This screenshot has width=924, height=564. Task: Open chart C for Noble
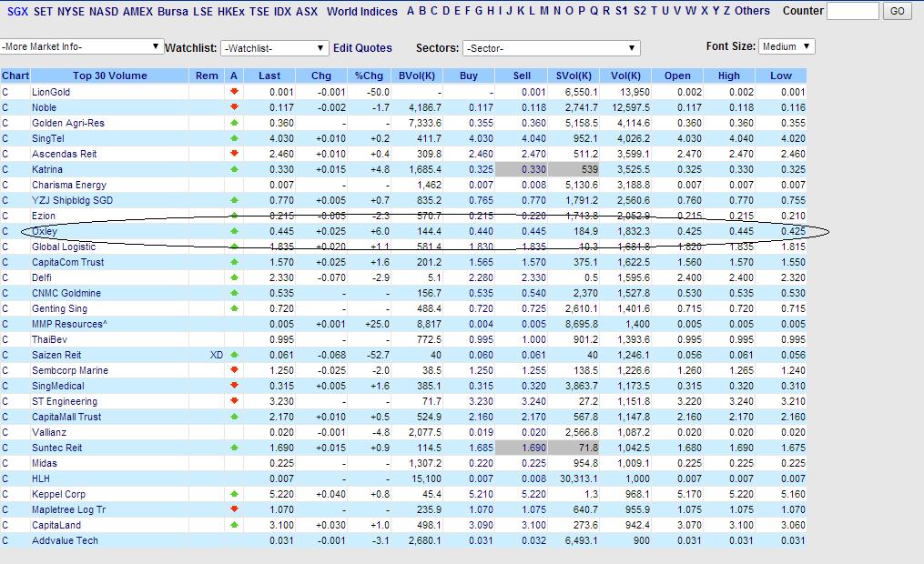pyautogui.click(x=5, y=107)
